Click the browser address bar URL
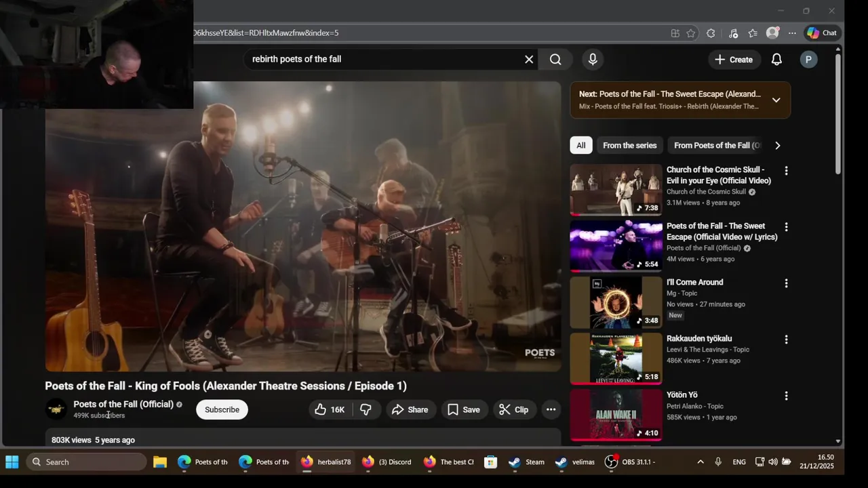This screenshot has height=488, width=868. (x=264, y=33)
